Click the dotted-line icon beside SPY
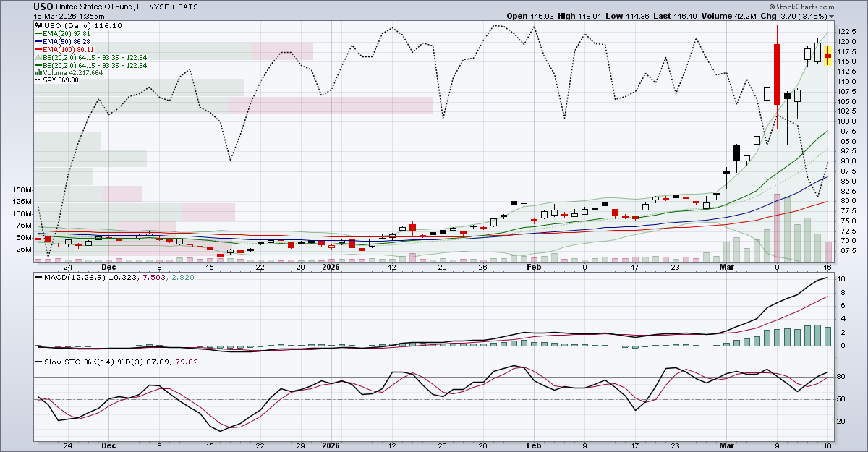Viewport: 868px width, 452px height. (37, 81)
